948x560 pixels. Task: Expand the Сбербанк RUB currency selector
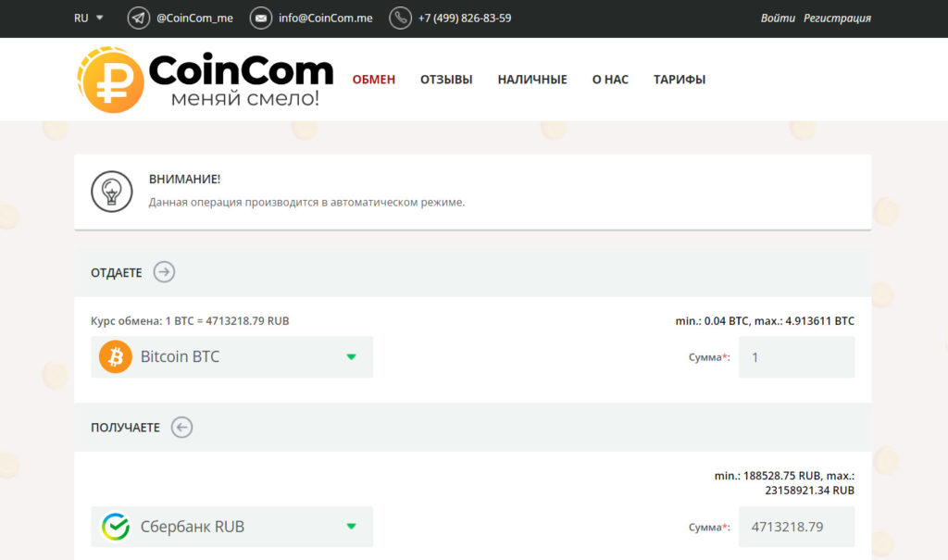pyautogui.click(x=231, y=527)
